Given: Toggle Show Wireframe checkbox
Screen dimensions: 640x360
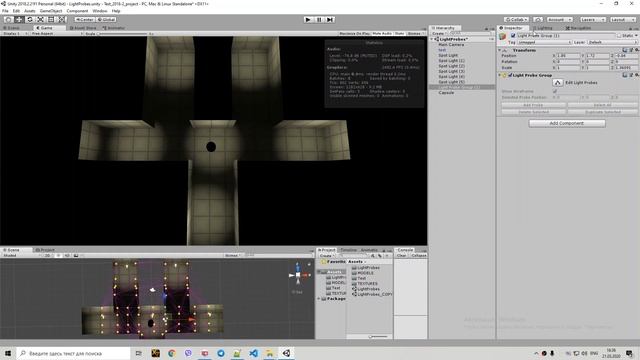Looking at the screenshot, I should coord(555,91).
